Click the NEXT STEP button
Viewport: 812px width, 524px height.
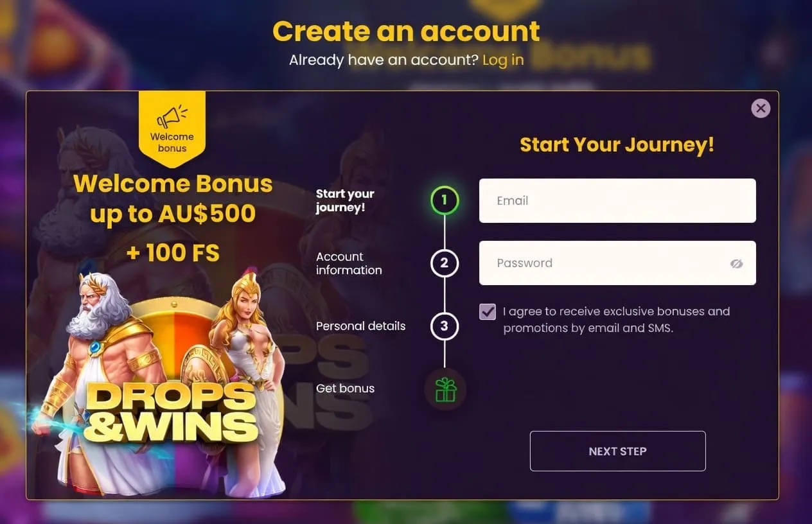tap(617, 451)
